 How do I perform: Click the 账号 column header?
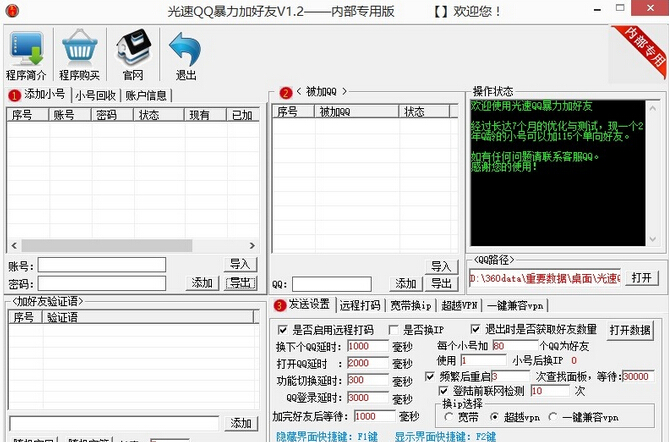click(x=70, y=115)
